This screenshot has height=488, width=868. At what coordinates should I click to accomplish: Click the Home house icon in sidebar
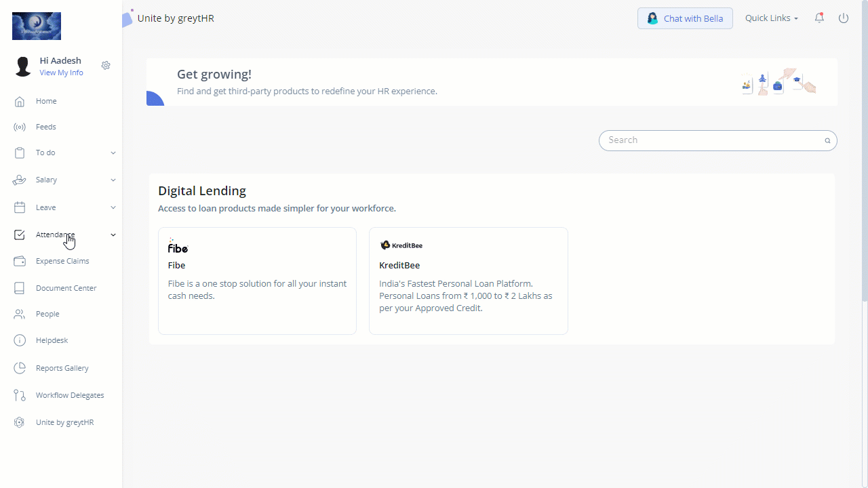coord(20,101)
